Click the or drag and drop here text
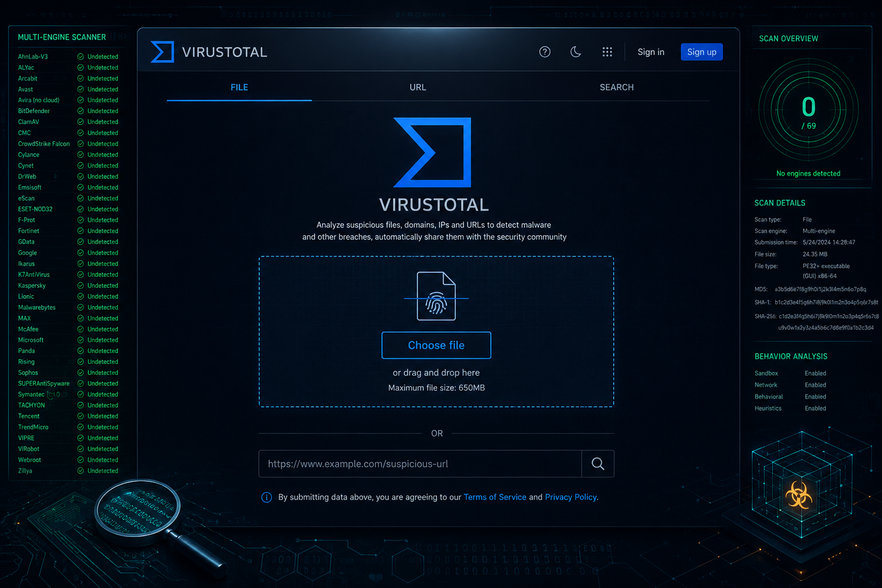The width and height of the screenshot is (882, 588). [436, 373]
